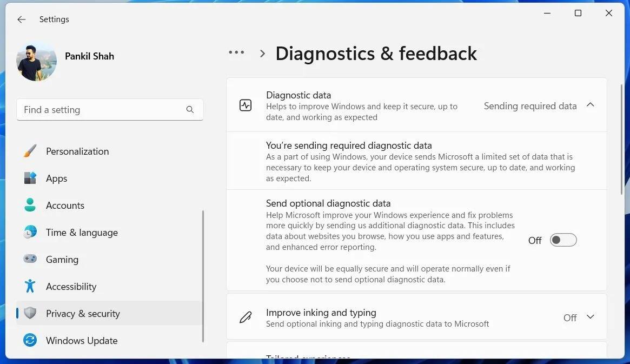630x364 pixels.
Task: Minimize the Settings window
Action: pos(547,14)
